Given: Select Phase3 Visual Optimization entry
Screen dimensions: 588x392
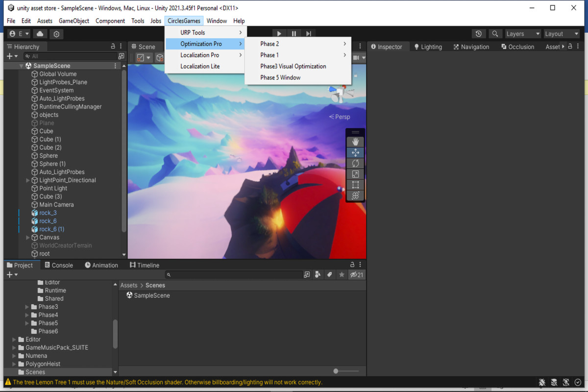Looking at the screenshot, I should (x=298, y=66).
